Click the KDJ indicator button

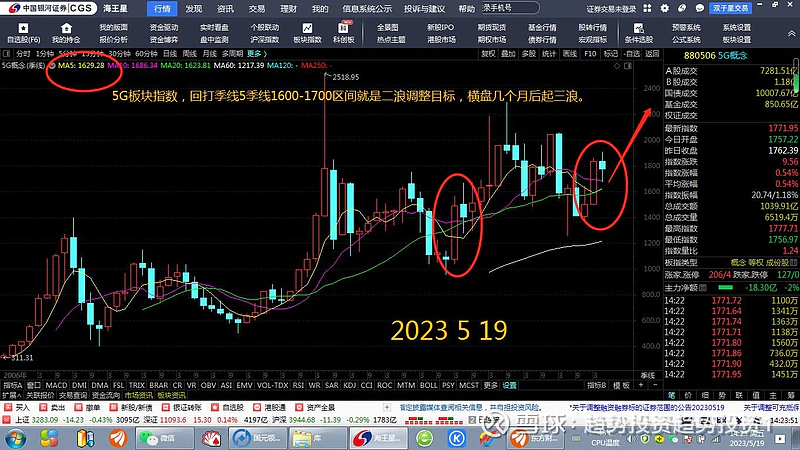(349, 385)
